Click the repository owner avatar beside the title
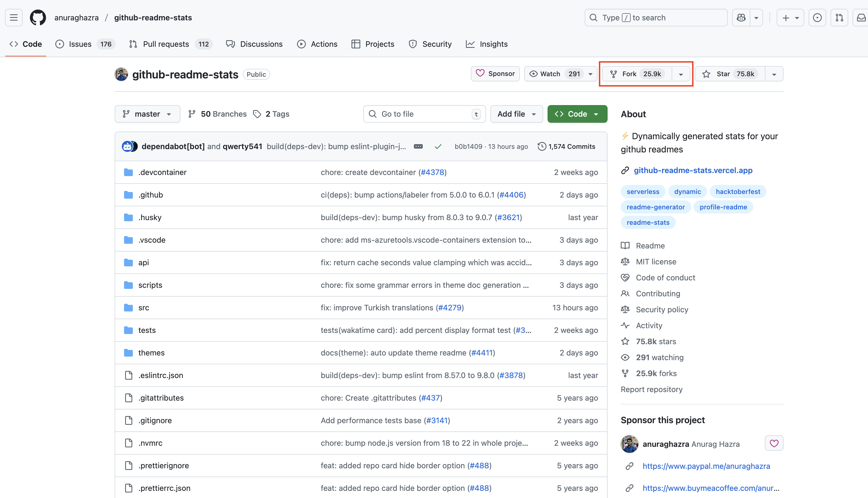The image size is (868, 498). click(121, 74)
